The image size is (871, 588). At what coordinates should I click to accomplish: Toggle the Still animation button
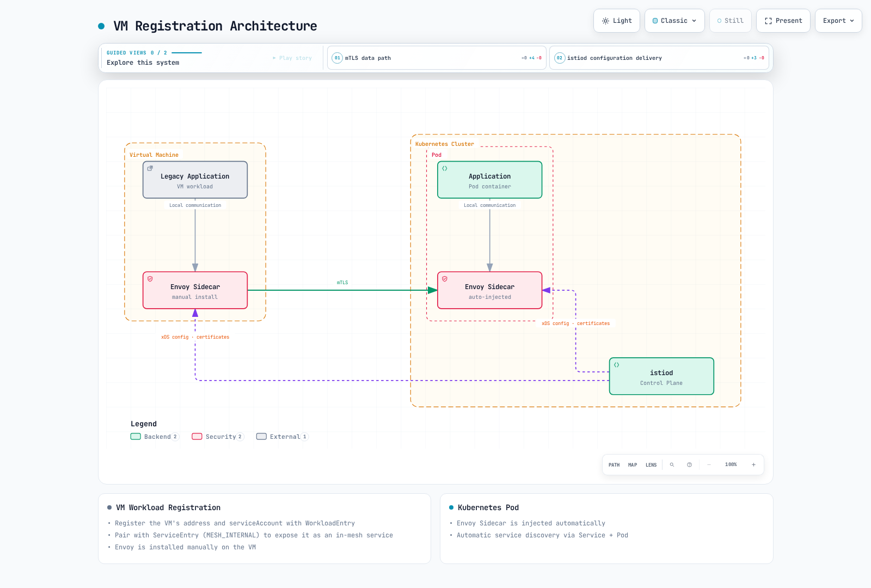pyautogui.click(x=731, y=21)
